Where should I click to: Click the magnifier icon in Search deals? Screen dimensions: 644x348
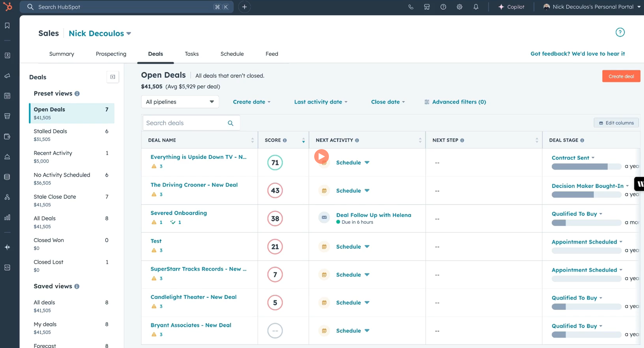coord(231,123)
